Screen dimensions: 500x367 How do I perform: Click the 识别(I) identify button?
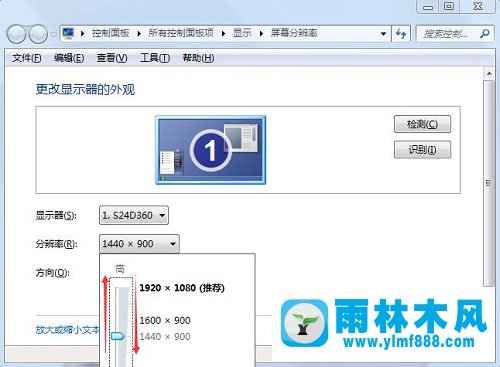click(422, 150)
